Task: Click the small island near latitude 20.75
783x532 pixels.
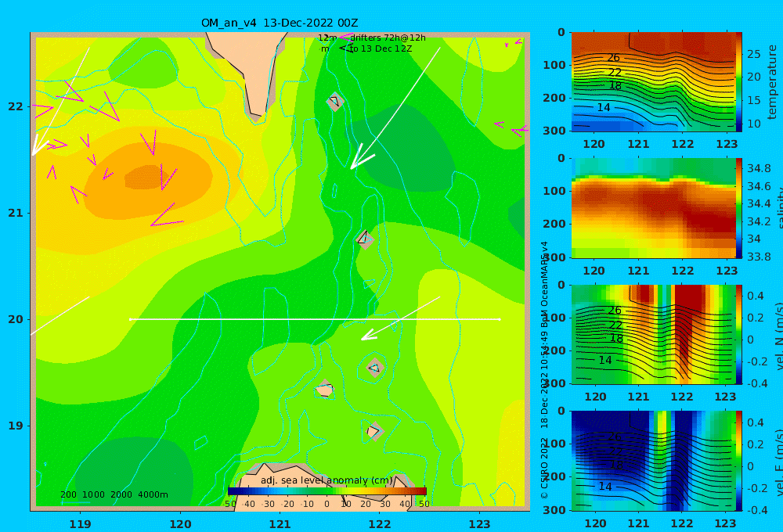Action: tap(365, 239)
